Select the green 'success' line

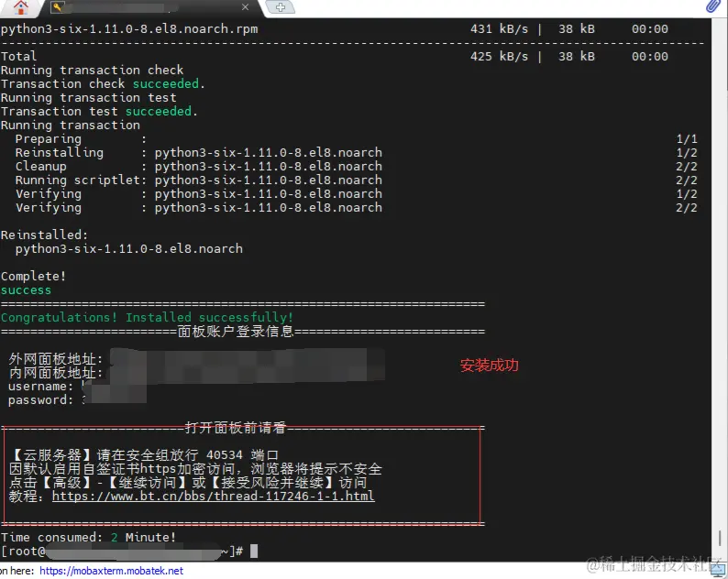(x=26, y=290)
